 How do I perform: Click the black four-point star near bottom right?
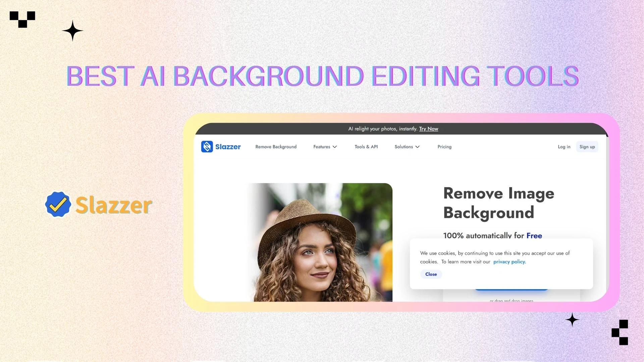pos(572,320)
